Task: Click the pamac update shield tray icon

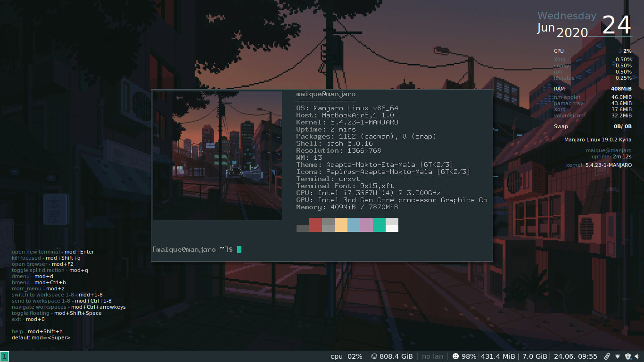Action: (628, 356)
